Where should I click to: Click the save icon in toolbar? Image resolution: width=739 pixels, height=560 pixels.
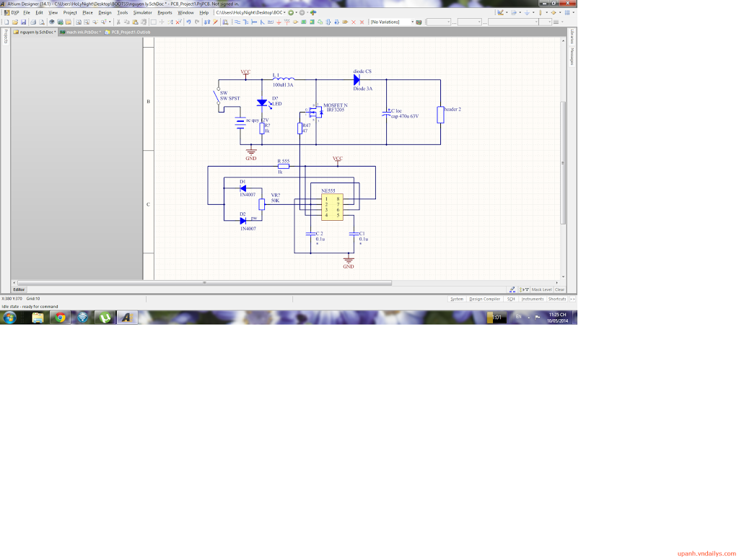[24, 22]
